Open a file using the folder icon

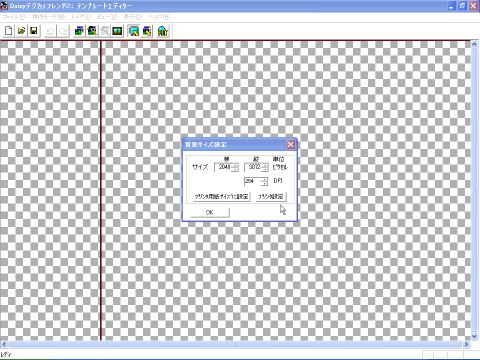click(21, 31)
